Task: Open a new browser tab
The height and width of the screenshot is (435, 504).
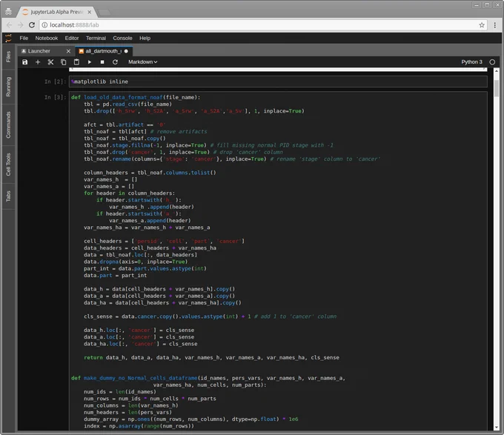Action: [x=104, y=13]
